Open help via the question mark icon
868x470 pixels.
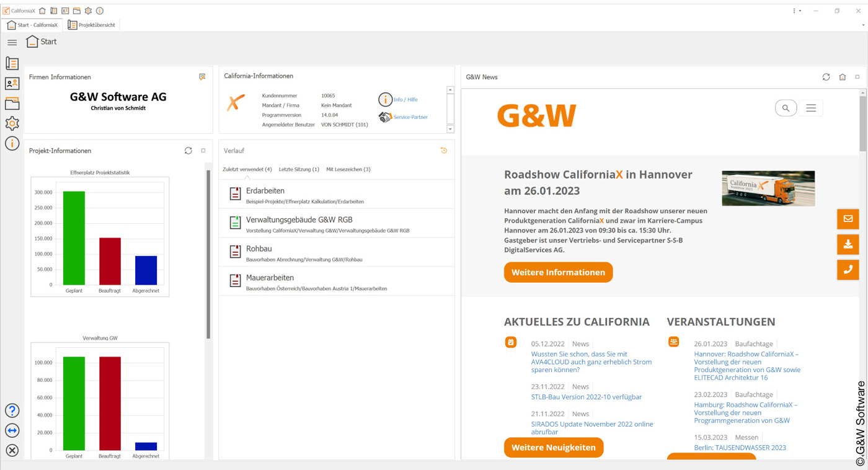(x=12, y=410)
